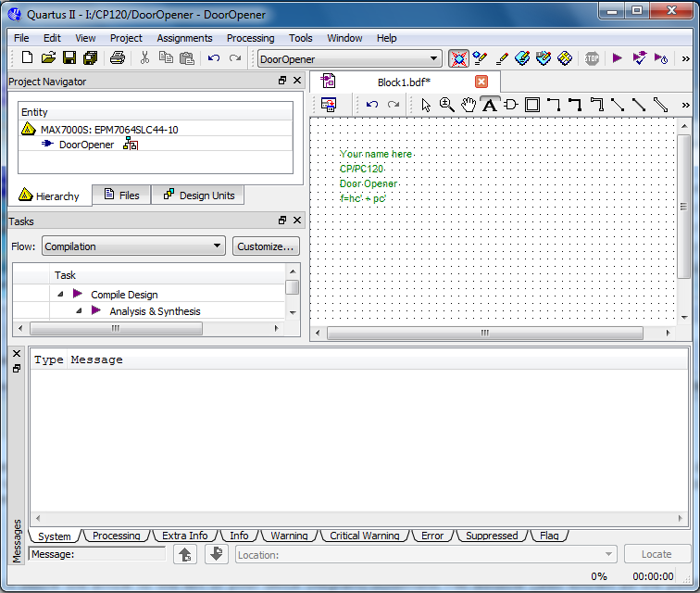Collapse the Analysis & Synthesis task

(x=79, y=310)
